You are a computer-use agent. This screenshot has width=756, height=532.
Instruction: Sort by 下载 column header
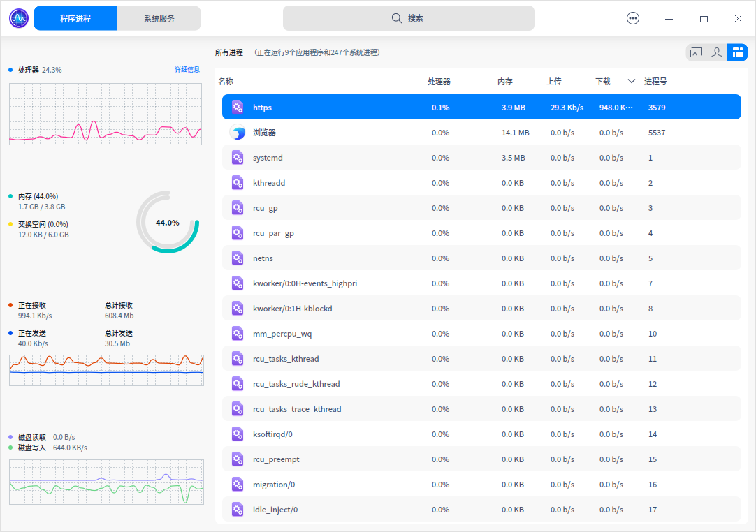603,82
